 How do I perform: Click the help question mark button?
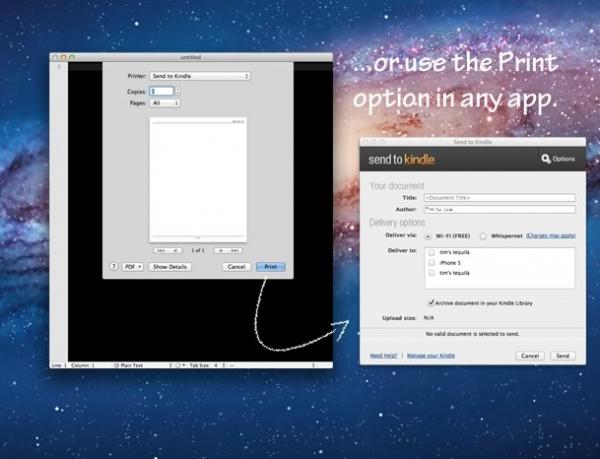click(113, 267)
